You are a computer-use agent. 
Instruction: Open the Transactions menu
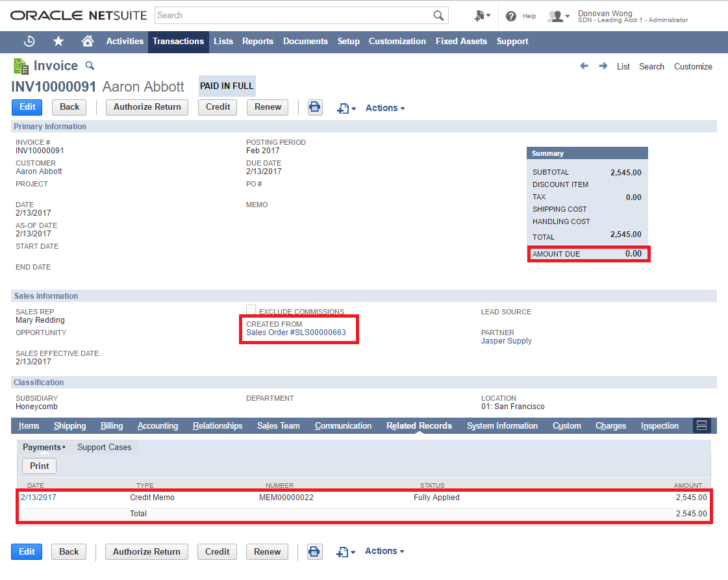[x=179, y=42]
